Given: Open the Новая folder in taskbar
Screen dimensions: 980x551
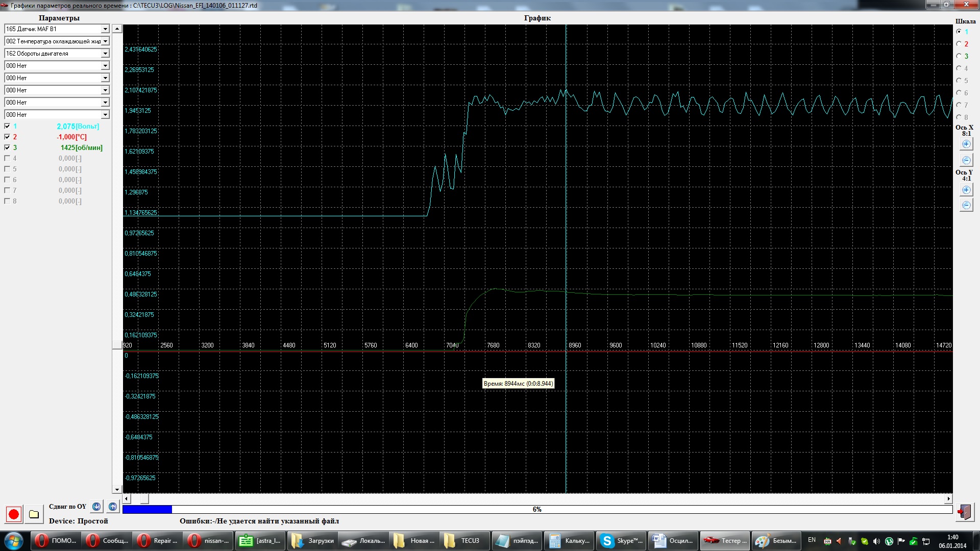Looking at the screenshot, I should (x=415, y=541).
